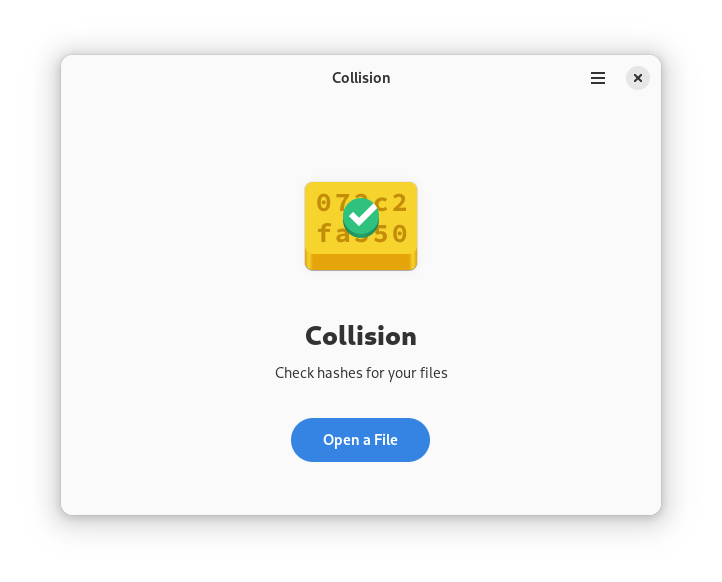Click the Check hashes for your files subtitle

(x=361, y=373)
